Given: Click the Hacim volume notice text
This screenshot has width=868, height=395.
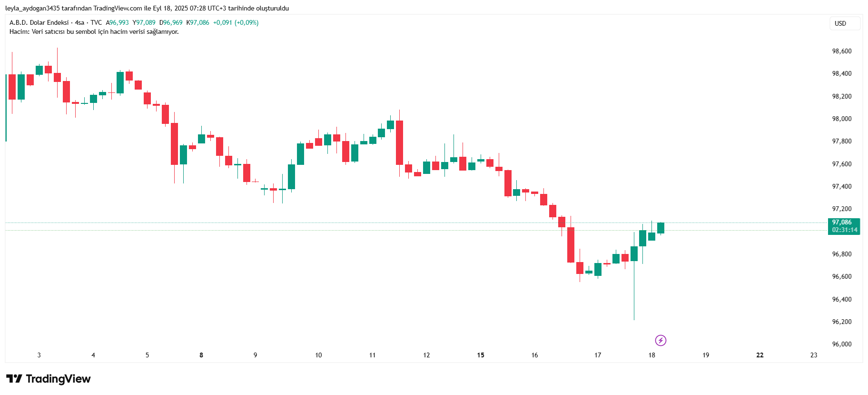Looking at the screenshot, I should [x=94, y=32].
